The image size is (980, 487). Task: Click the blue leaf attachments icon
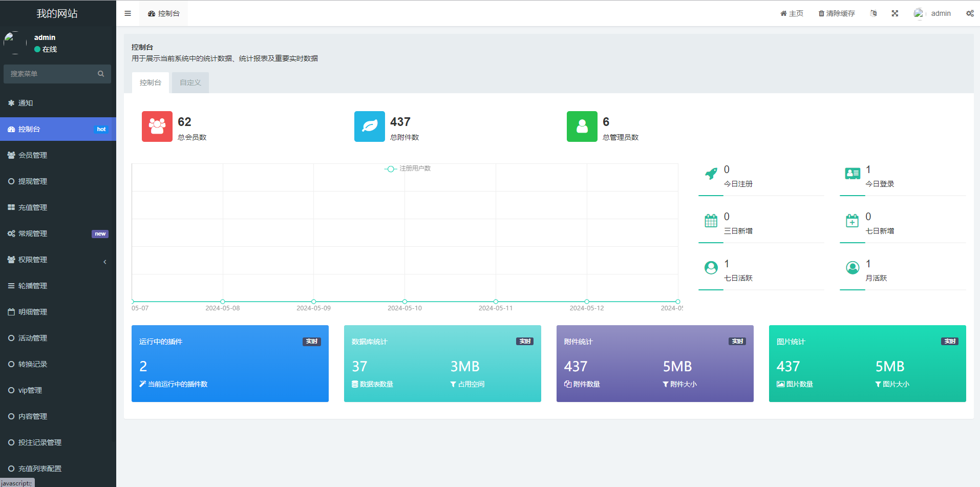click(370, 126)
